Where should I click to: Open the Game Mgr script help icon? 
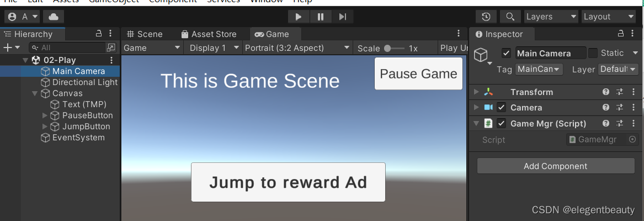(606, 123)
